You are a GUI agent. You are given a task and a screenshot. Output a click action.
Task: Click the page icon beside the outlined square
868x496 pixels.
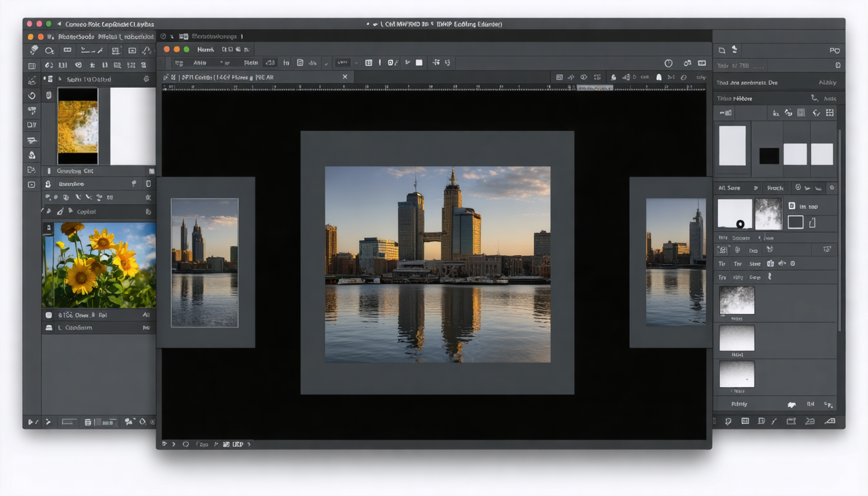pos(812,223)
